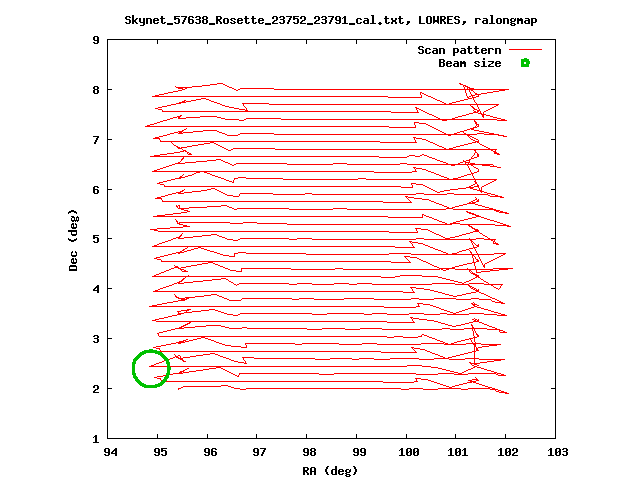Click y-axis tick label 5
Viewport: 640px width, 480px height.
pyautogui.click(x=96, y=239)
